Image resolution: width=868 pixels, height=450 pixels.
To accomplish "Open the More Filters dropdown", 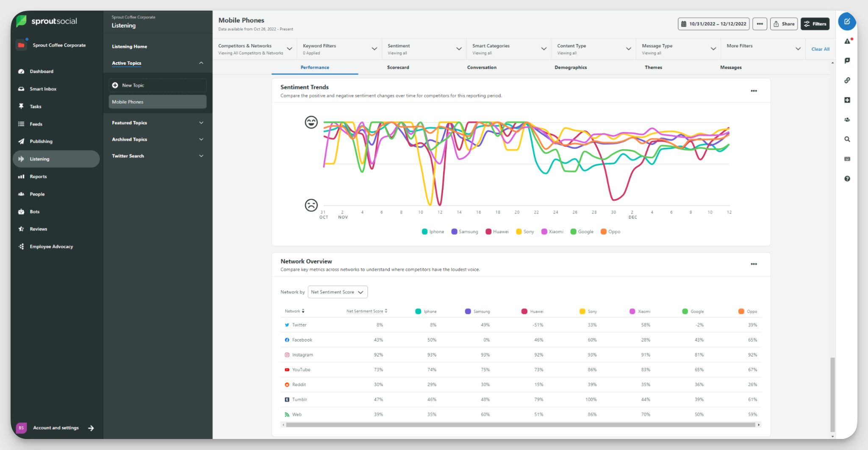I will point(763,49).
